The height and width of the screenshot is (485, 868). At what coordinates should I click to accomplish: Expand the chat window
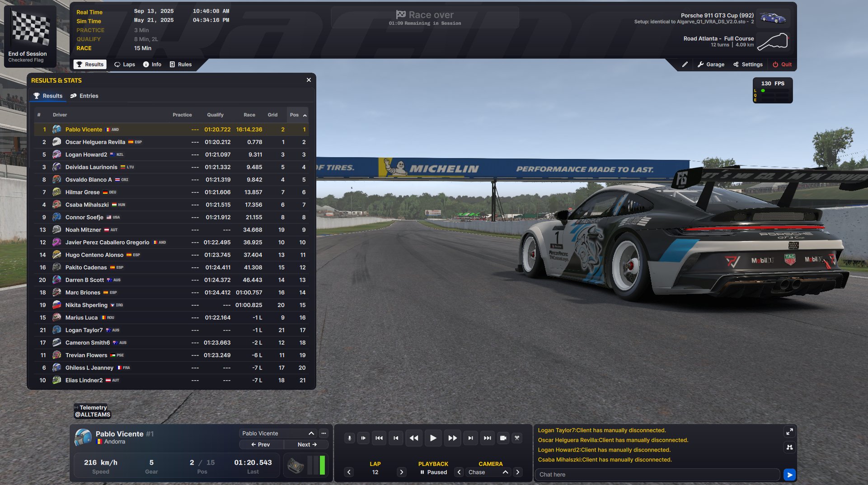(789, 432)
